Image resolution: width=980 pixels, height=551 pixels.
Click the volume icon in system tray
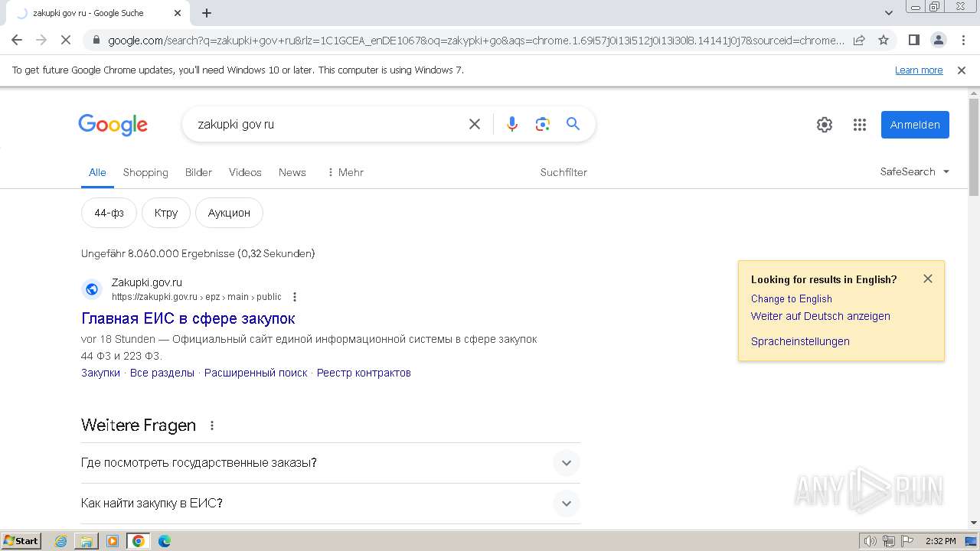(x=871, y=541)
